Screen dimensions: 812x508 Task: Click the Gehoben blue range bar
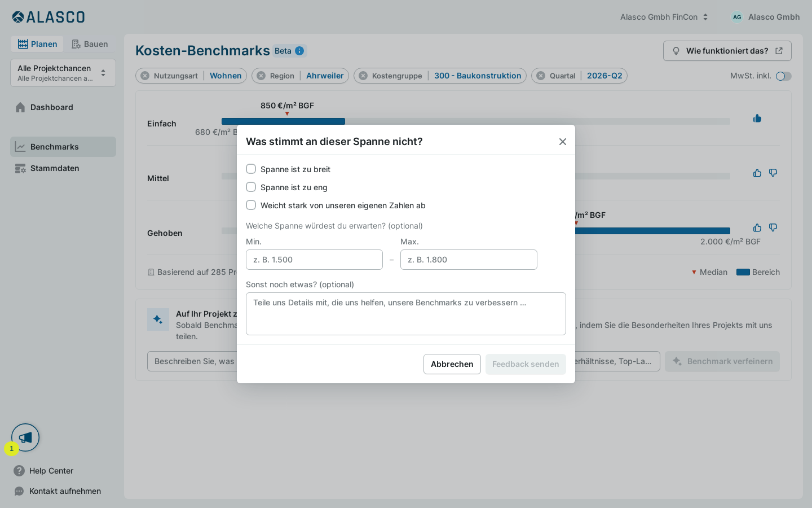(x=652, y=231)
